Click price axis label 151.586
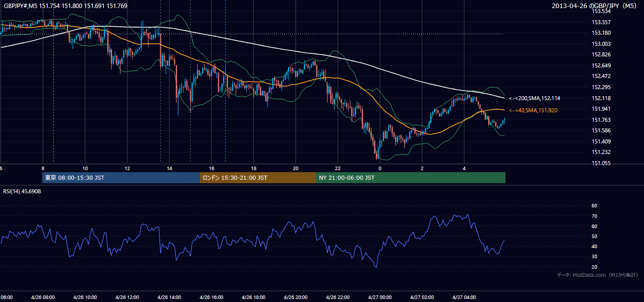644x302 pixels. click(601, 130)
